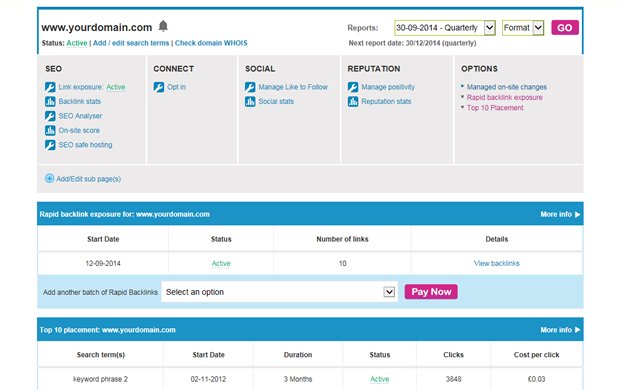Click the wrench icon beside SEO Analyser
Screen dimensions: 620x390
pyautogui.click(x=50, y=116)
